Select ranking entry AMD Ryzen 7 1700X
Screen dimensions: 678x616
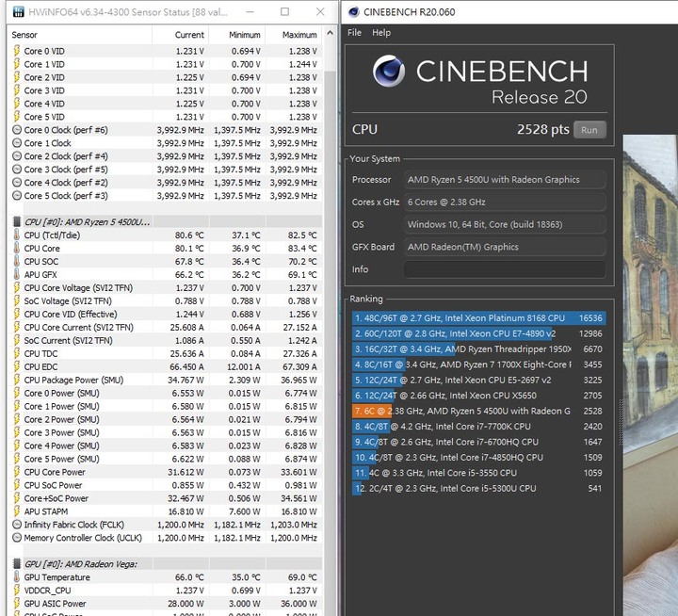478,365
